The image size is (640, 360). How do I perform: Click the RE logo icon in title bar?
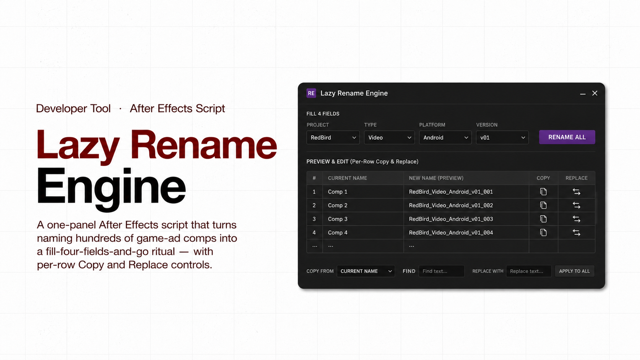311,93
